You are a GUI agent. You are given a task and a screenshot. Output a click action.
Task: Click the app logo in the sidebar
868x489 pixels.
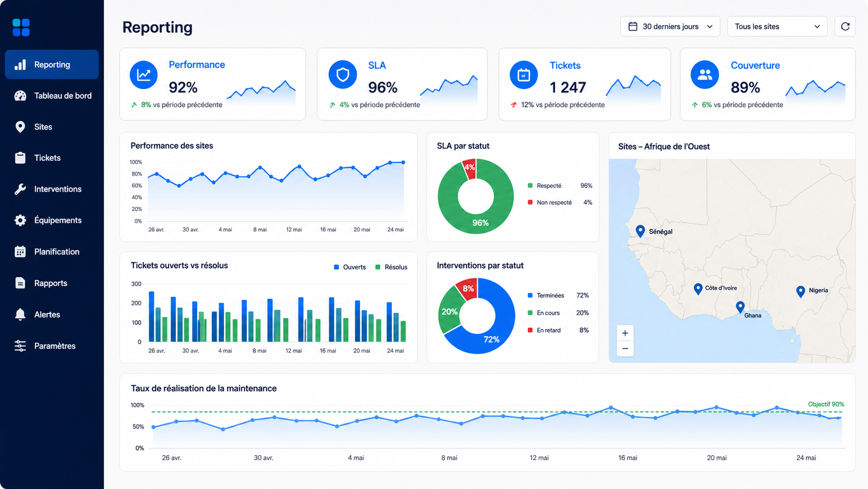click(x=21, y=28)
